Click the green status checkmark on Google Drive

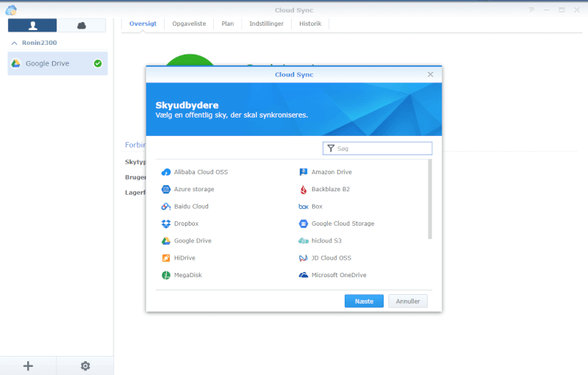98,64
